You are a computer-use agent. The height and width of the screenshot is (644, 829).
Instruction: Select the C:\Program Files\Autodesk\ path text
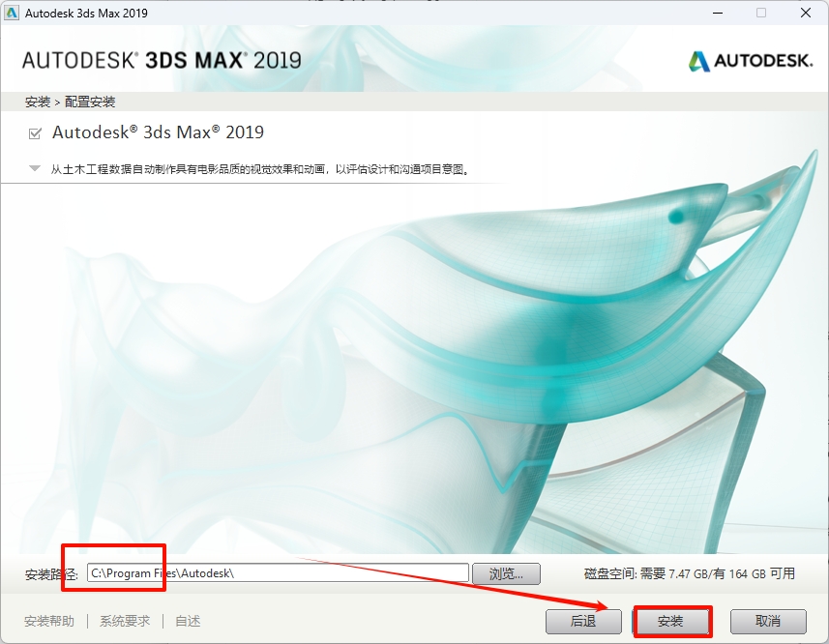[x=163, y=572]
